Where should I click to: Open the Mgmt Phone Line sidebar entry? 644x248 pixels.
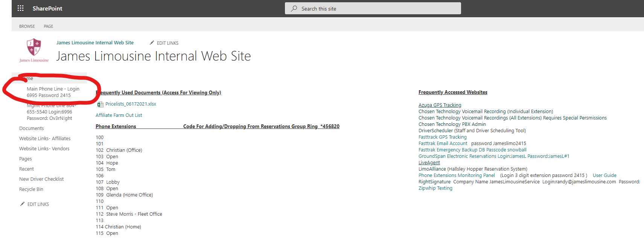[x=51, y=112]
